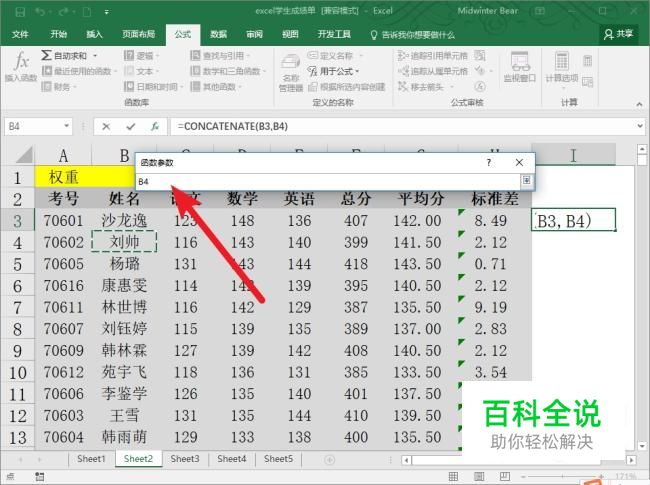Add a new sheet with plus button

pyautogui.click(x=330, y=460)
